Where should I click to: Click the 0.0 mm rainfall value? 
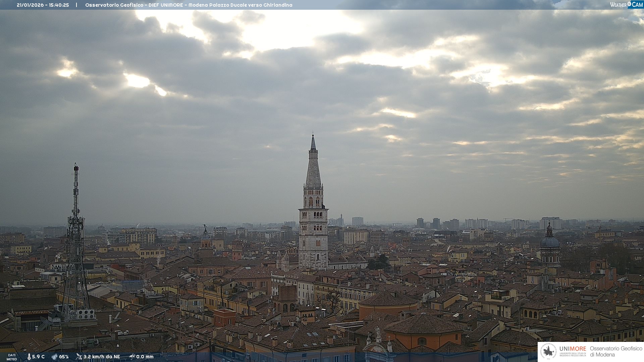click(145, 357)
